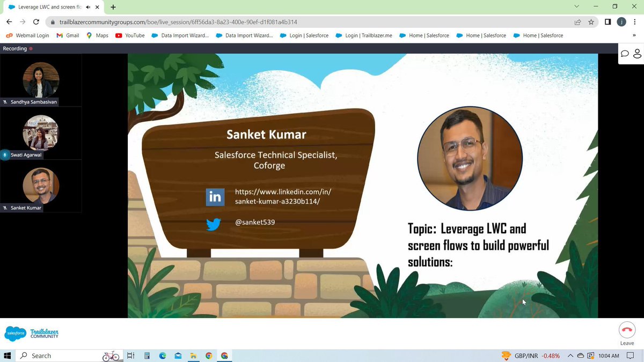
Task: Open the Gmail bookmark
Action: tap(68, 35)
